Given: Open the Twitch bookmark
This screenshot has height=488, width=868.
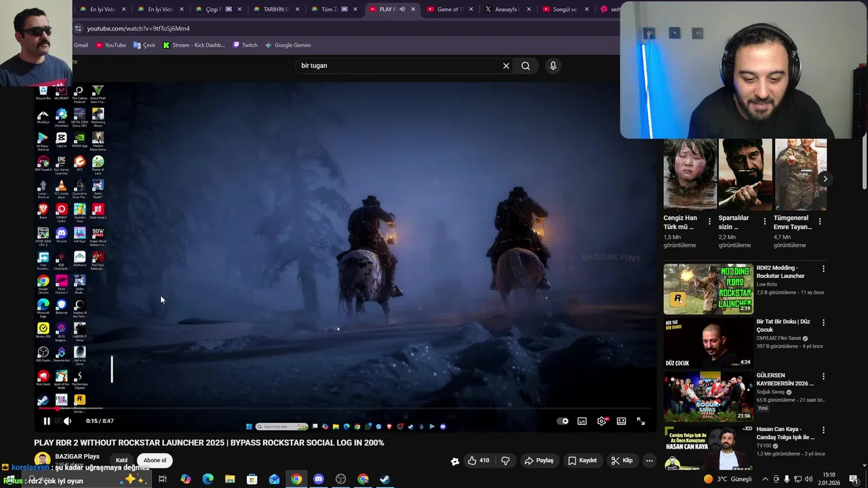Looking at the screenshot, I should tap(245, 45).
